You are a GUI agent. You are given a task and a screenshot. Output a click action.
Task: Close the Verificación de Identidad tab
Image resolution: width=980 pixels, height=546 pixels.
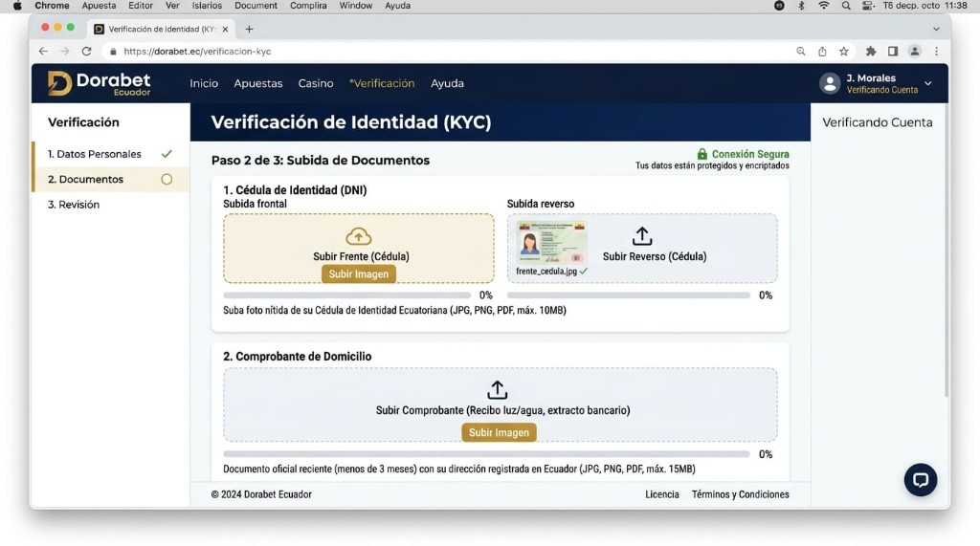225,29
